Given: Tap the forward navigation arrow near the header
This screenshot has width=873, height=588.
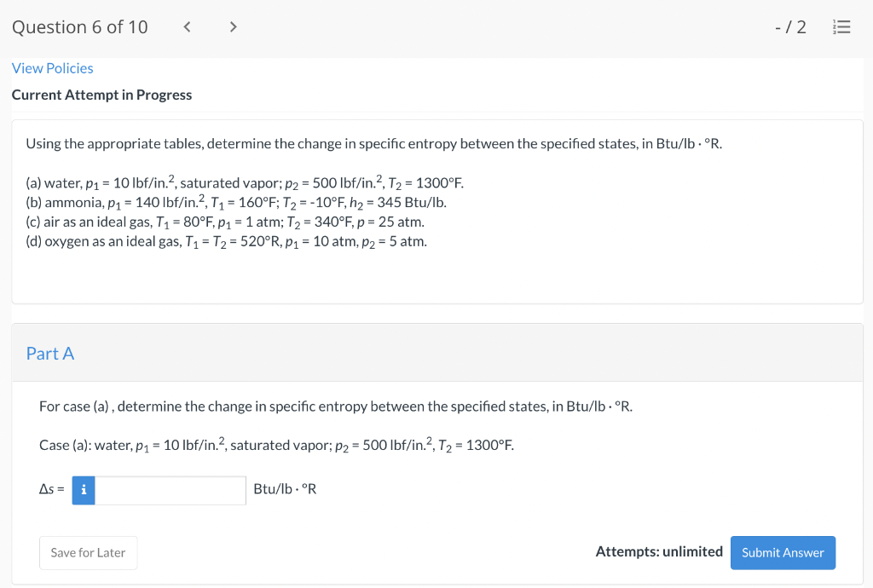Looking at the screenshot, I should pos(233,26).
